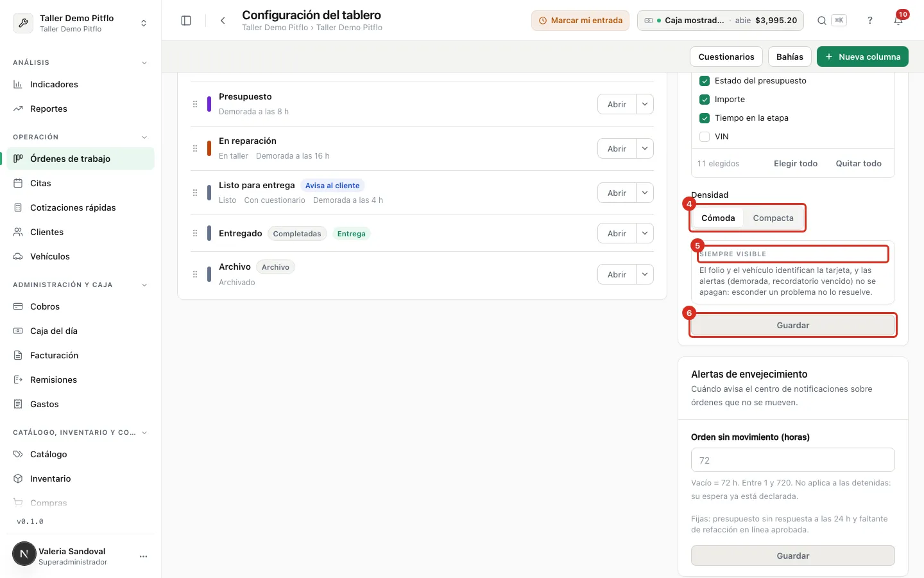Collapse the ANÁLISIS sidebar section
This screenshot has height=578, width=924.
point(144,63)
